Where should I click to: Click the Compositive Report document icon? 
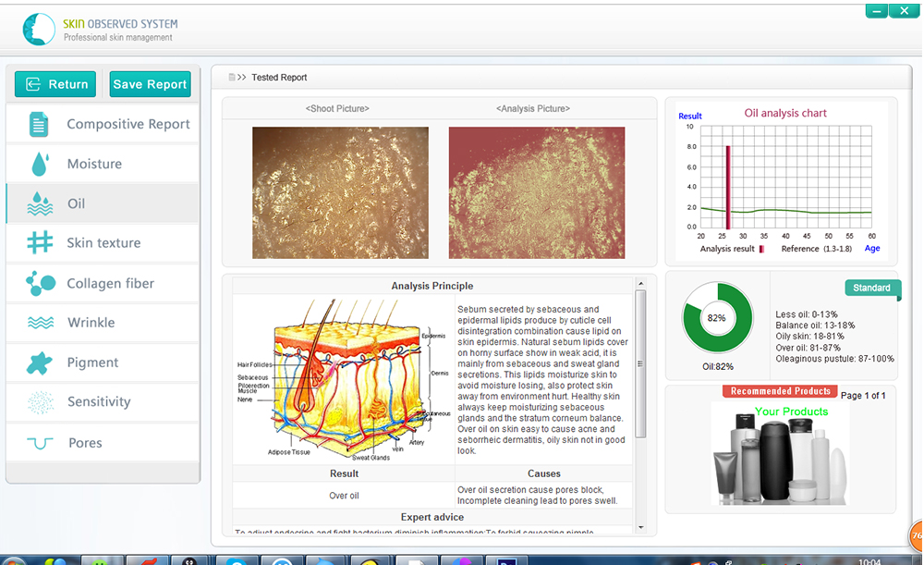[39, 124]
